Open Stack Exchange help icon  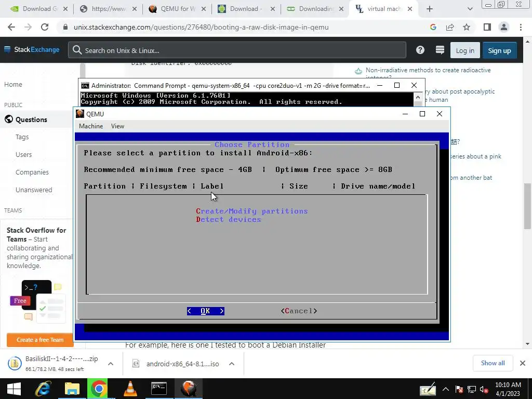point(420,50)
